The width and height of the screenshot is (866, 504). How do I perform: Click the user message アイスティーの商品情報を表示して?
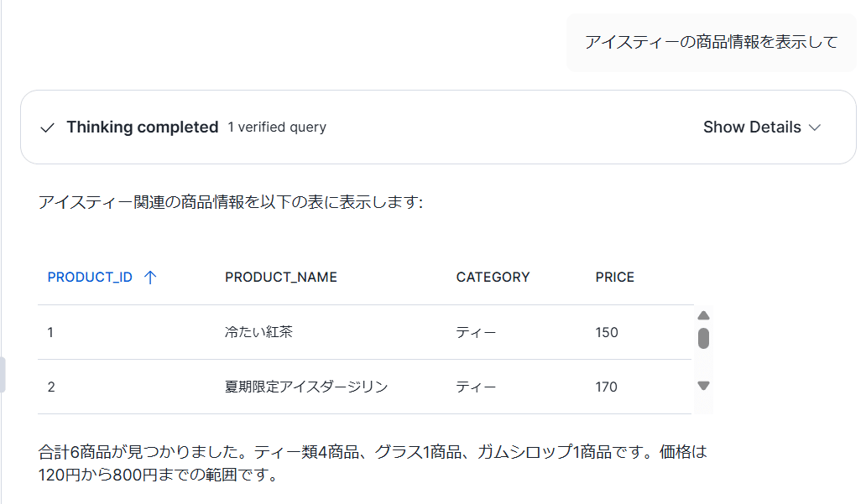point(711,42)
